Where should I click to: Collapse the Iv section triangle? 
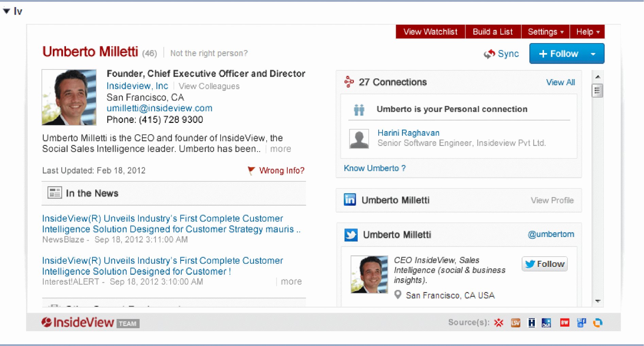6,11
